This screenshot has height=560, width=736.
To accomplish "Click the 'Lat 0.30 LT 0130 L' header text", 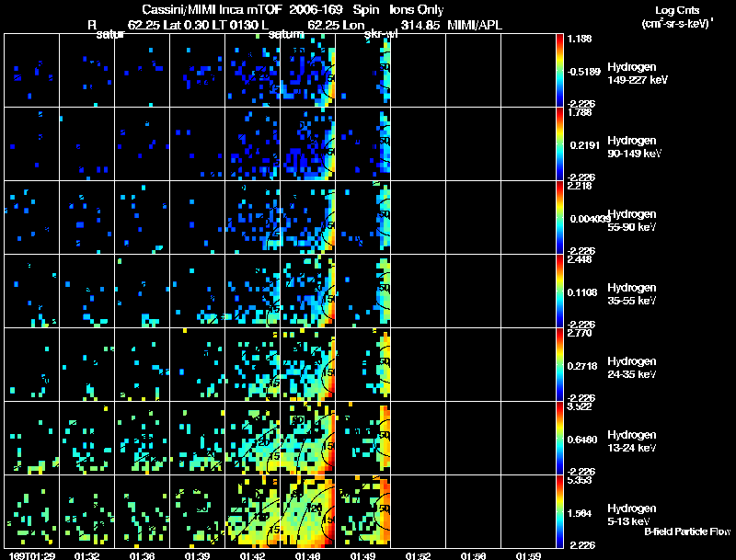I will pyautogui.click(x=216, y=25).
